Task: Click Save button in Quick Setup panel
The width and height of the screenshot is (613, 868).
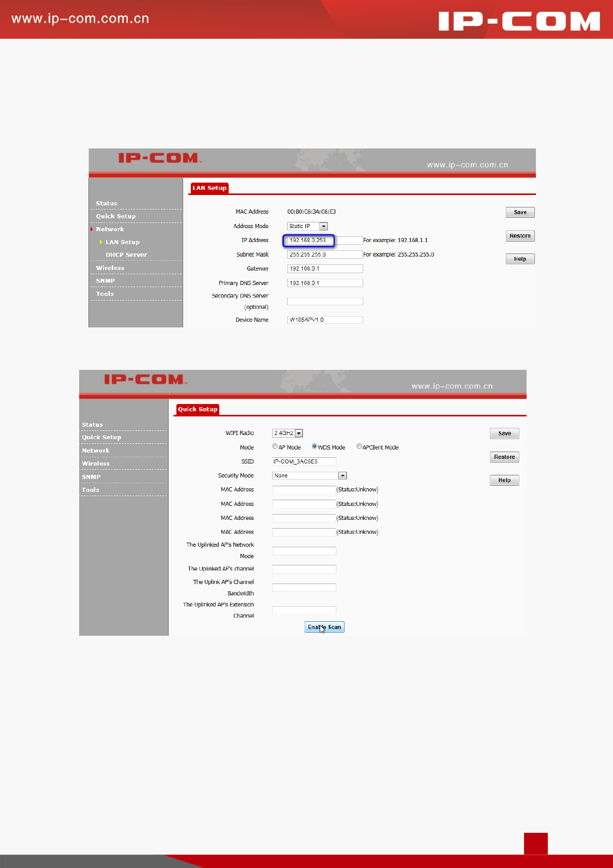Action: tap(504, 433)
